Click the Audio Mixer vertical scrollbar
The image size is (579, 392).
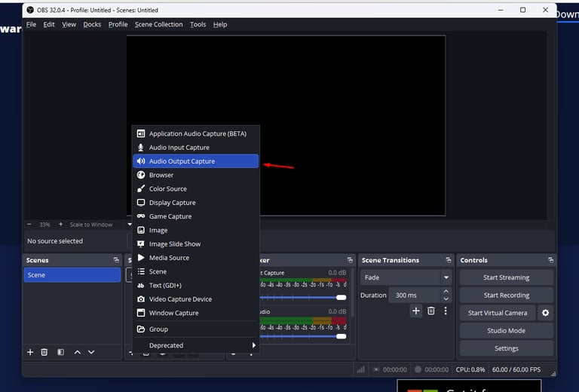coord(352,292)
